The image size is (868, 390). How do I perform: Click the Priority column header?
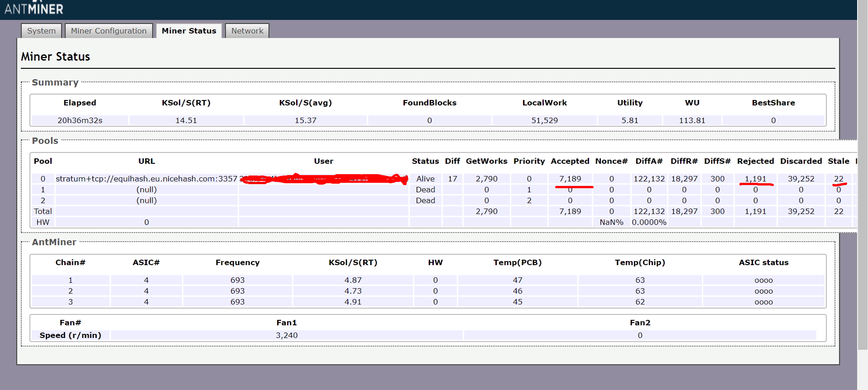tap(529, 161)
